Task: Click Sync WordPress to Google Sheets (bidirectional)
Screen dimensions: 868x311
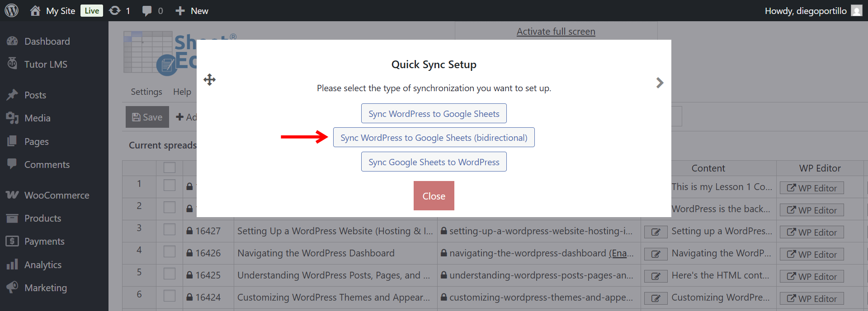Action: coord(434,138)
